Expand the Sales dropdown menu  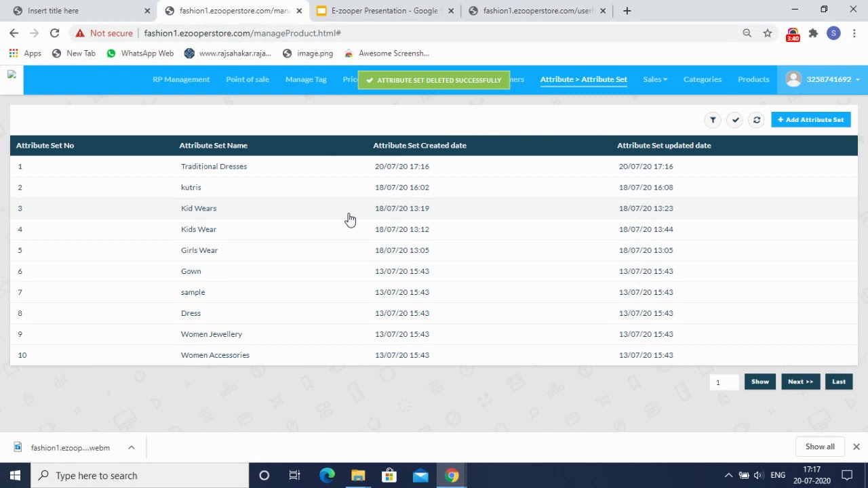click(x=655, y=79)
